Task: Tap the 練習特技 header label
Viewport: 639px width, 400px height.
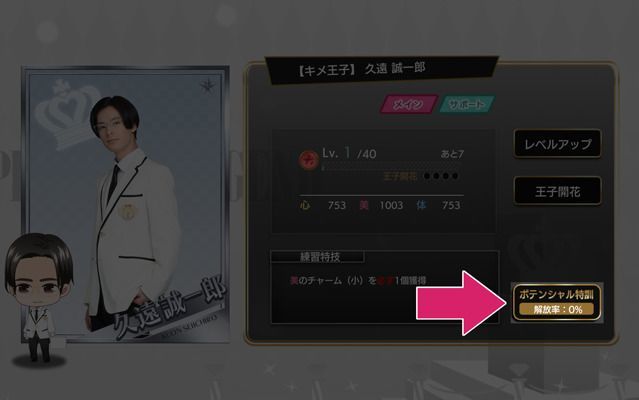Action: (318, 257)
